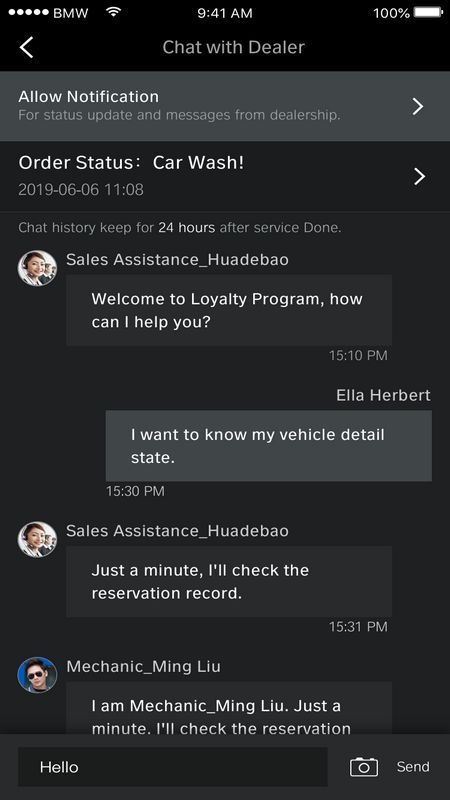Tap the signal strength dots

[29, 12]
